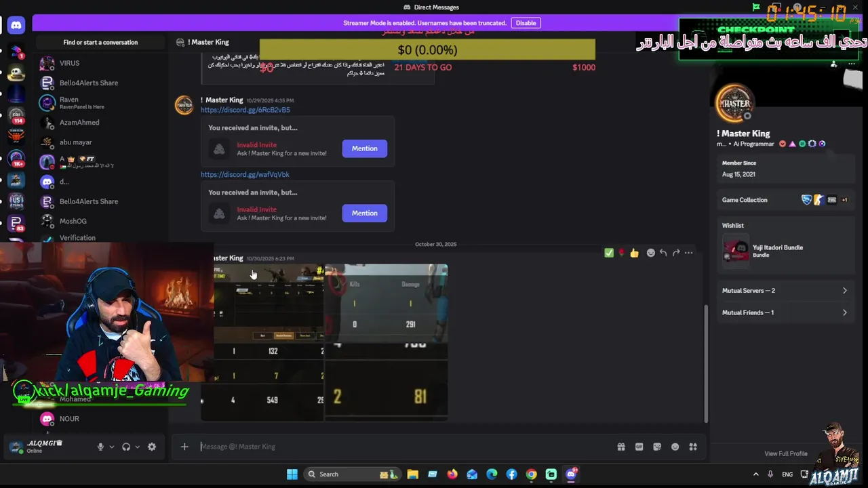Open the US Team server icon
This screenshot has height=488, width=868.
(16, 201)
